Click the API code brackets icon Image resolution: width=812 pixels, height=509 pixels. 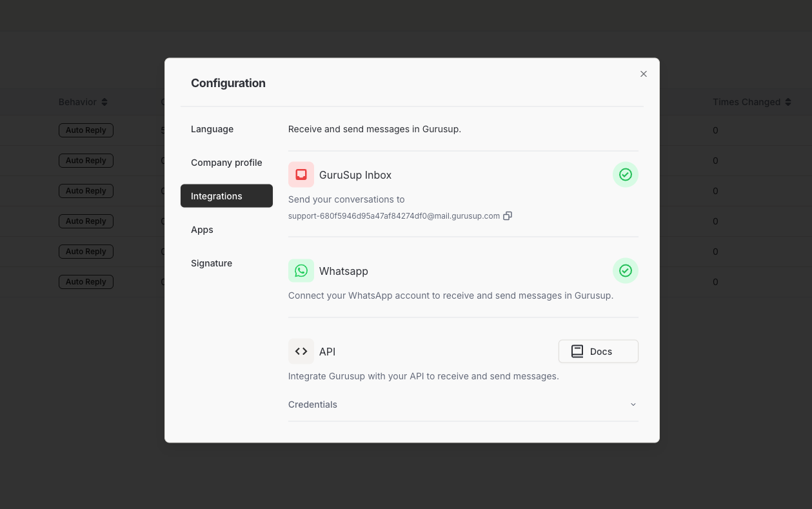click(301, 352)
